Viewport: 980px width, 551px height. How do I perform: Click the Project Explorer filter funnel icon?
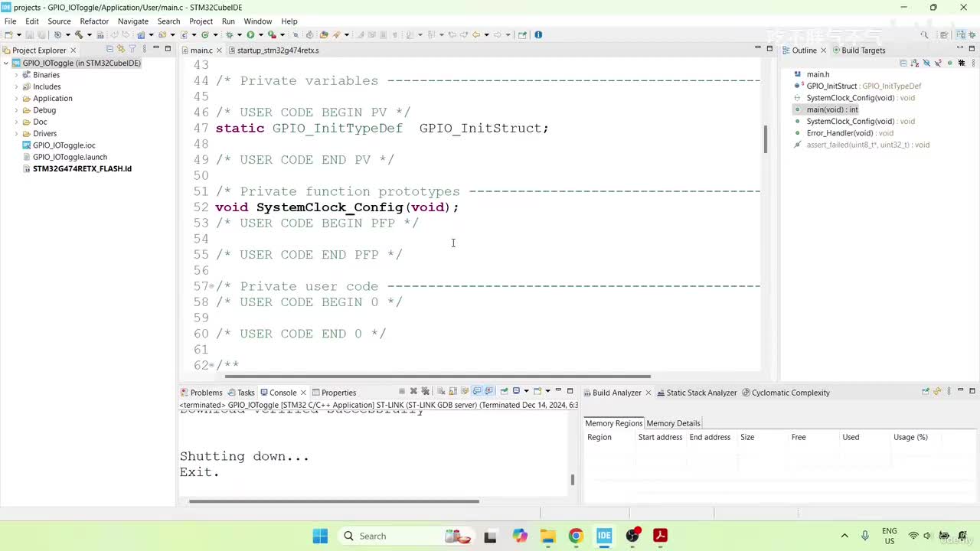pyautogui.click(x=132, y=49)
